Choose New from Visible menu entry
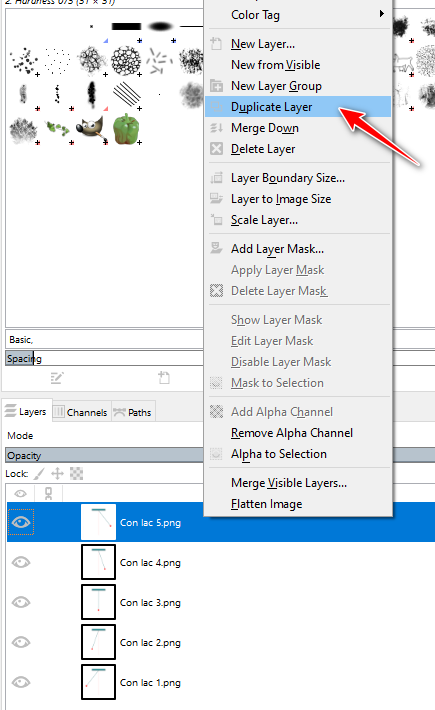The height and width of the screenshot is (710, 435). tap(298, 65)
